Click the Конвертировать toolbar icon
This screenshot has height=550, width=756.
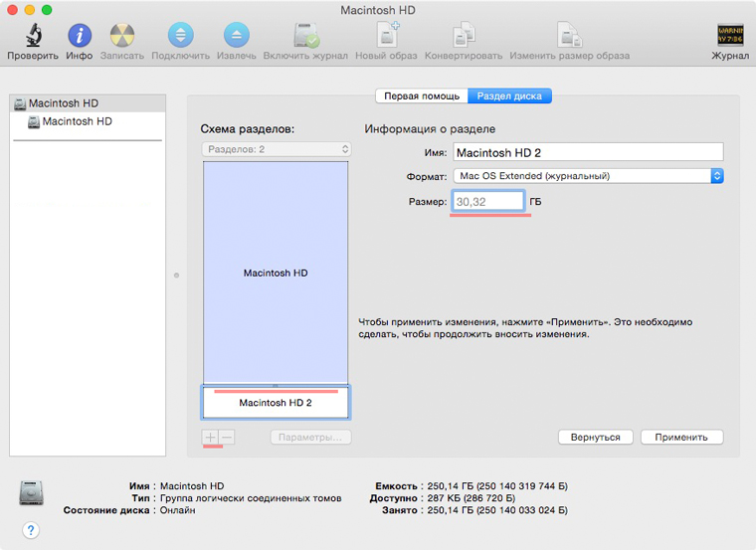463,36
